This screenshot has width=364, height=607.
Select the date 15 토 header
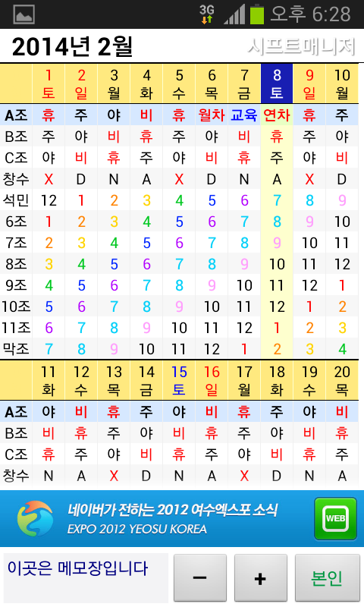tap(179, 380)
